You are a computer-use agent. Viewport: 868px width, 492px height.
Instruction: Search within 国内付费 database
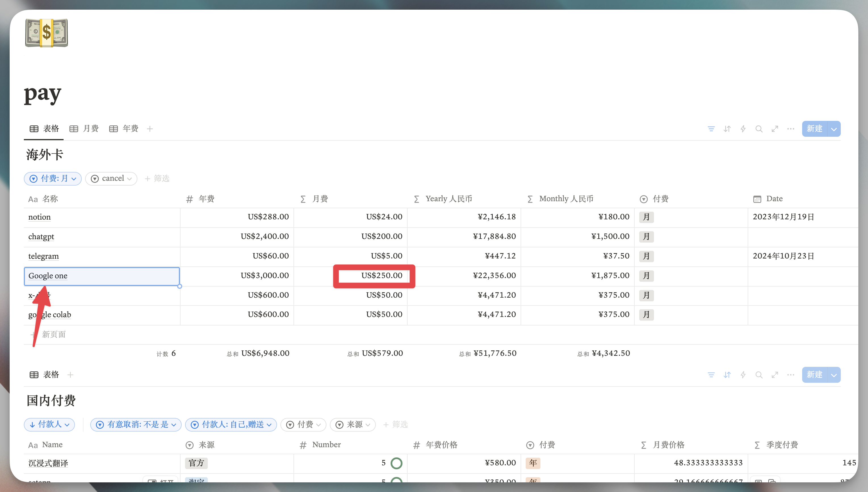tap(759, 375)
